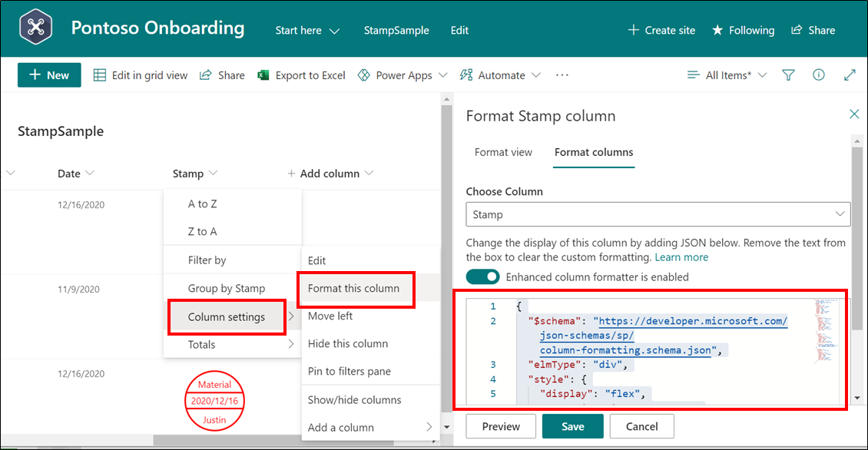Click Edit in the site navigation
The height and width of the screenshot is (450, 868).
[459, 31]
